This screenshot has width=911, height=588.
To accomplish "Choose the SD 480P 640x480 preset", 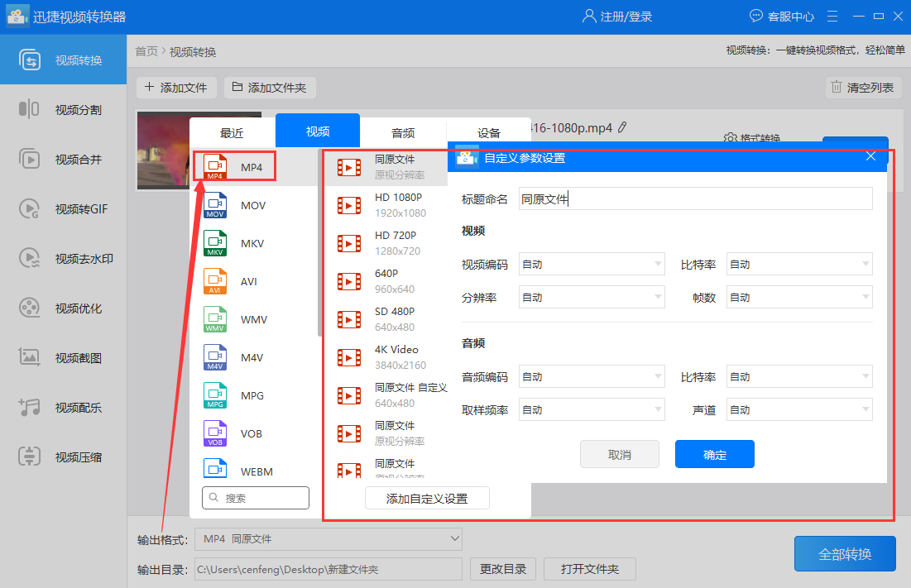I will tap(386, 319).
